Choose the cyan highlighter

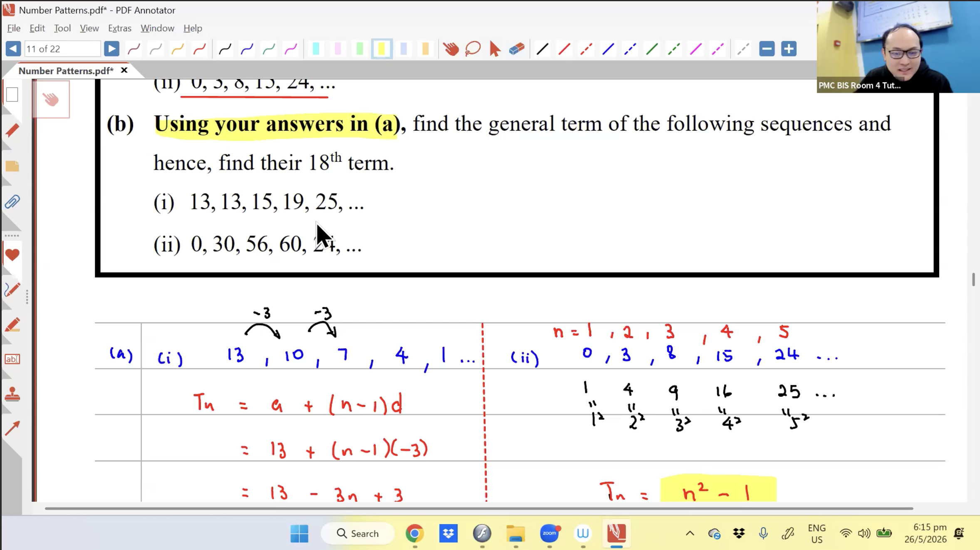point(316,49)
